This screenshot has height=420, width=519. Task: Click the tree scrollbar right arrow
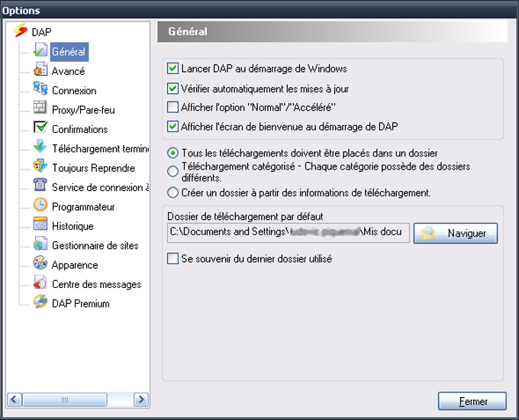pyautogui.click(x=141, y=399)
